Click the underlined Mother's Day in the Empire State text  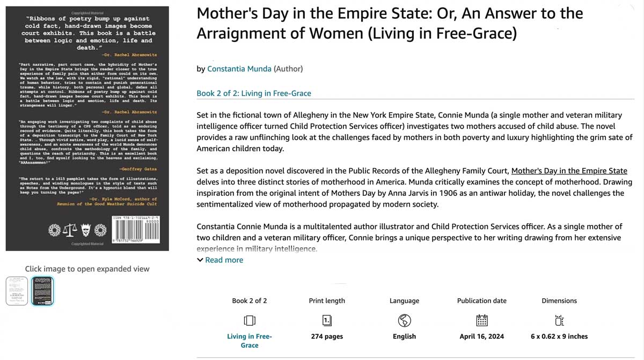[x=569, y=171]
